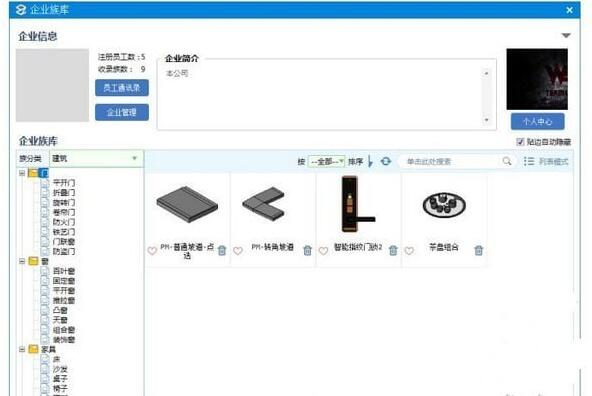Click the 企业简介 scroll down arrow

click(486, 120)
